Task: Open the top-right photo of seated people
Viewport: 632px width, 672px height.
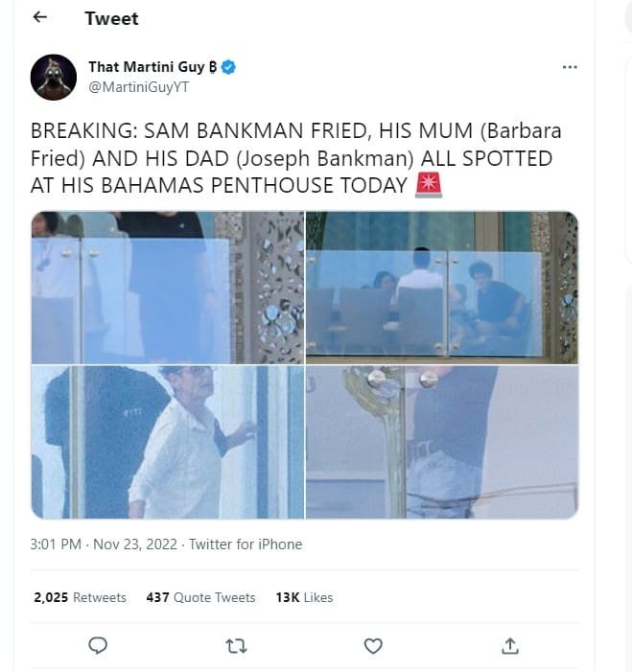Action: (442, 287)
